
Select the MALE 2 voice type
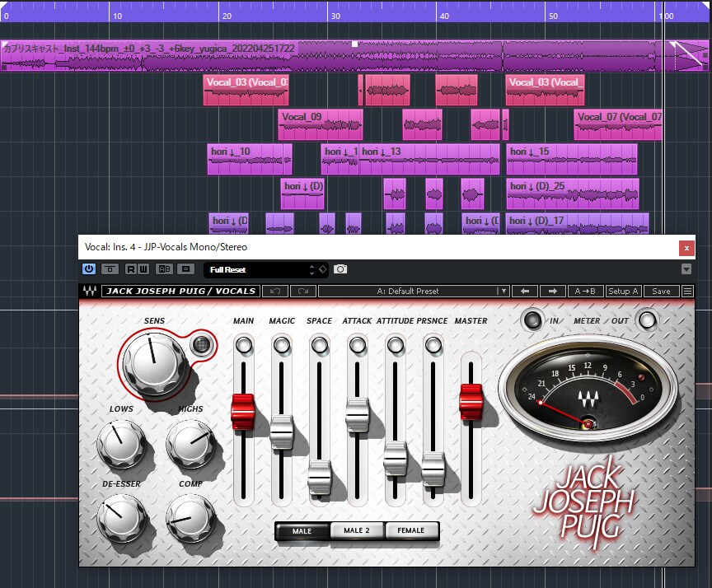pyautogui.click(x=357, y=530)
